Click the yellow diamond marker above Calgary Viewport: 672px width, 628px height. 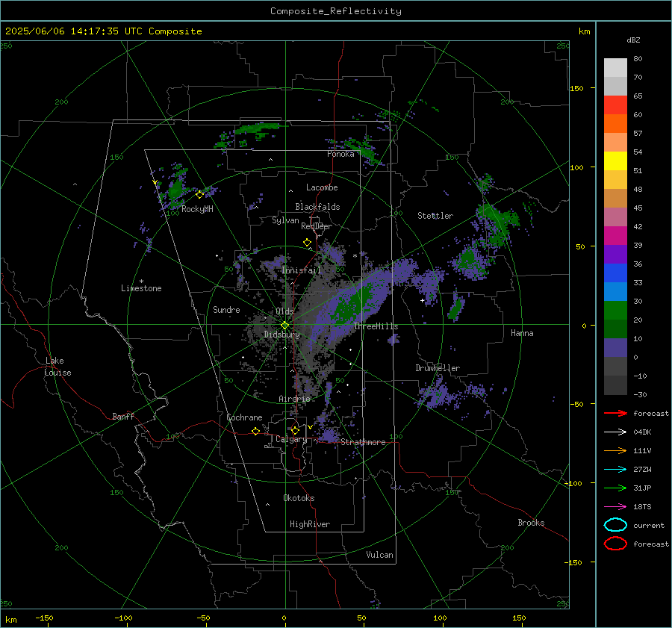tap(295, 430)
